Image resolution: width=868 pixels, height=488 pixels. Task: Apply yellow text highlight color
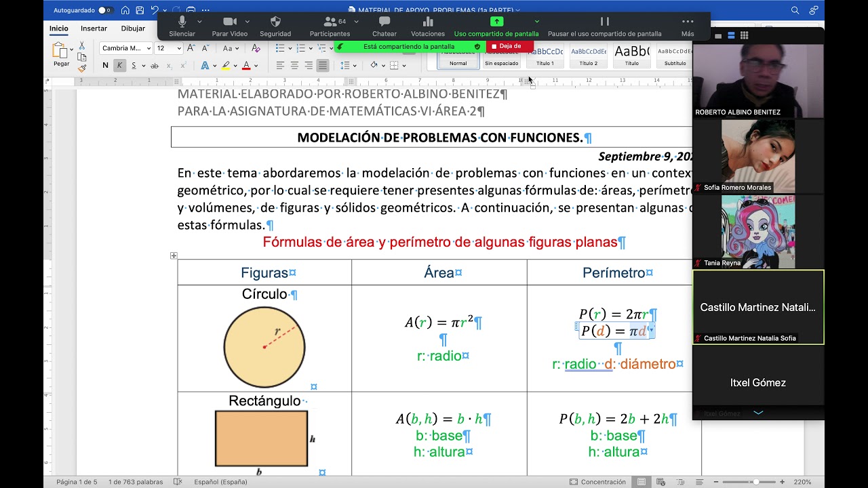click(x=225, y=66)
